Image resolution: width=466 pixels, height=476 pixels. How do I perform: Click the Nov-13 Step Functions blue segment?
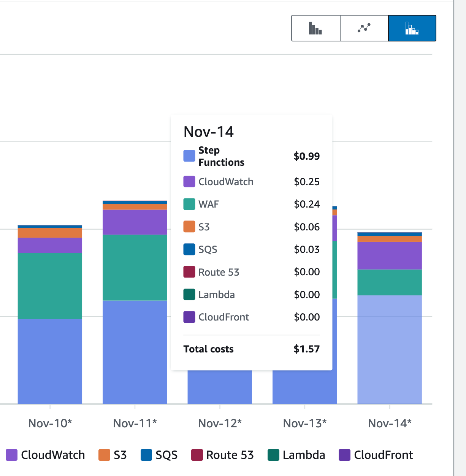tap(305, 387)
